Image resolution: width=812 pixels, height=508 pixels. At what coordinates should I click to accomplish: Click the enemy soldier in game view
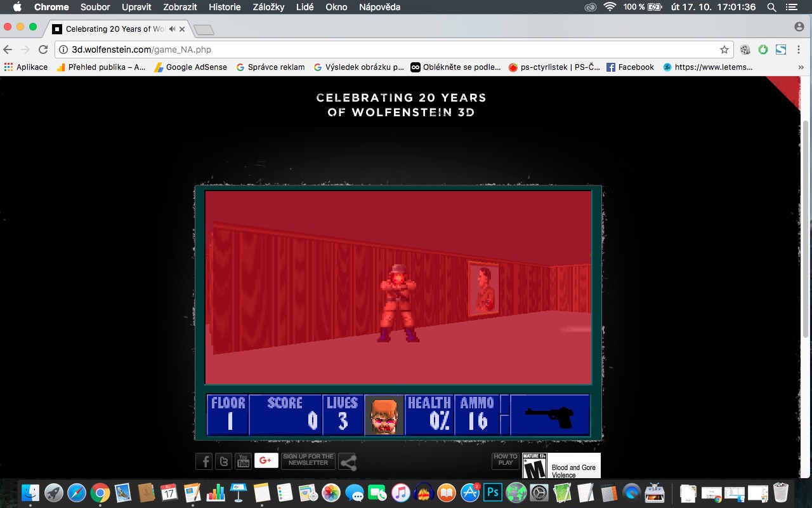point(398,304)
